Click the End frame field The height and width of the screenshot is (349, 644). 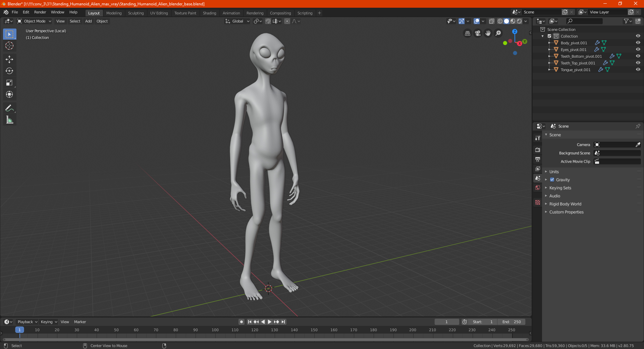(x=511, y=322)
